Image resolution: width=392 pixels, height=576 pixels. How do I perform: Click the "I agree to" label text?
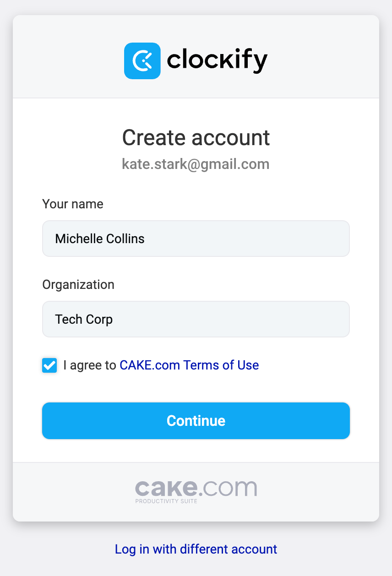click(90, 365)
